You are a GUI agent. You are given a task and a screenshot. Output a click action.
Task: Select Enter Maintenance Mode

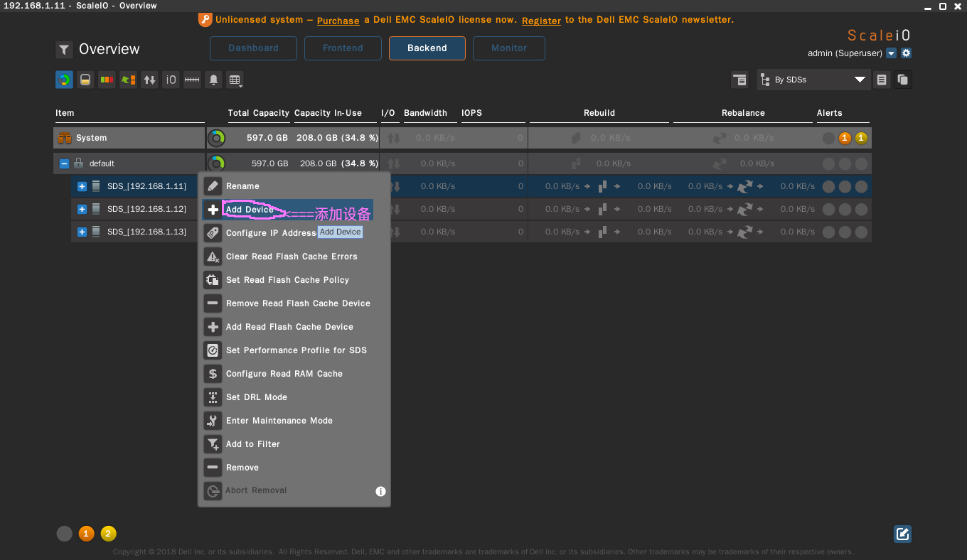(294, 421)
